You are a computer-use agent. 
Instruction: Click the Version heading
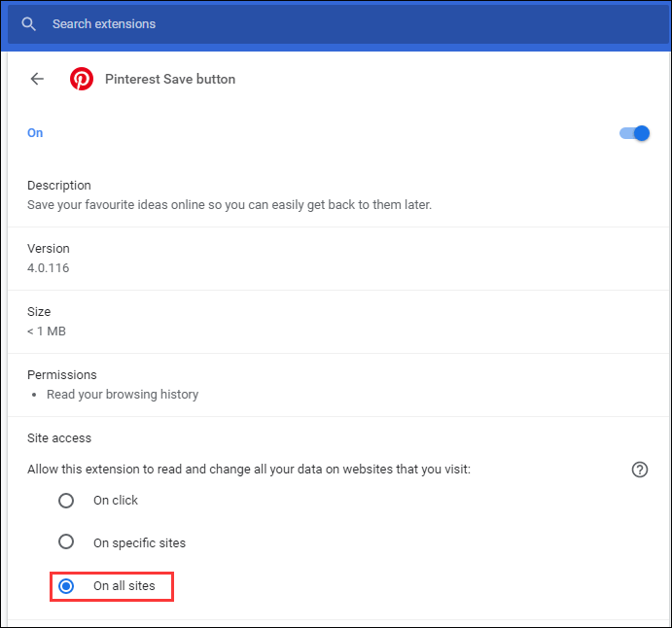(49, 249)
